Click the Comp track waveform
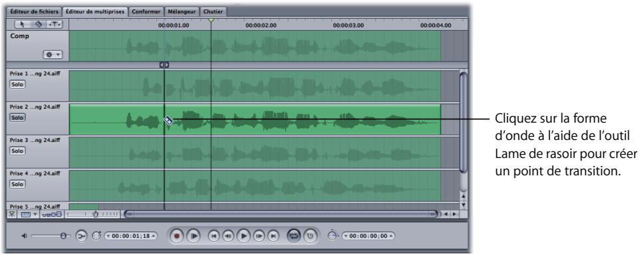 pos(254,45)
